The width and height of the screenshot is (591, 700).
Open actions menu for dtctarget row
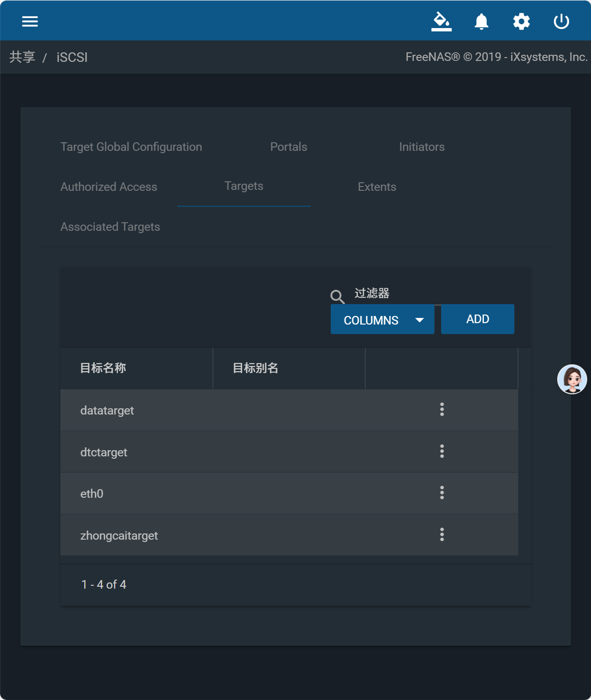[442, 451]
